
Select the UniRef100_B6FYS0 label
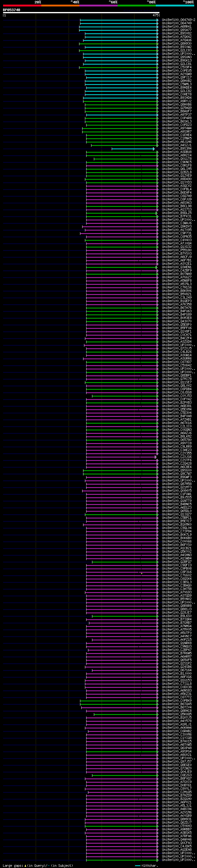(x=177, y=545)
